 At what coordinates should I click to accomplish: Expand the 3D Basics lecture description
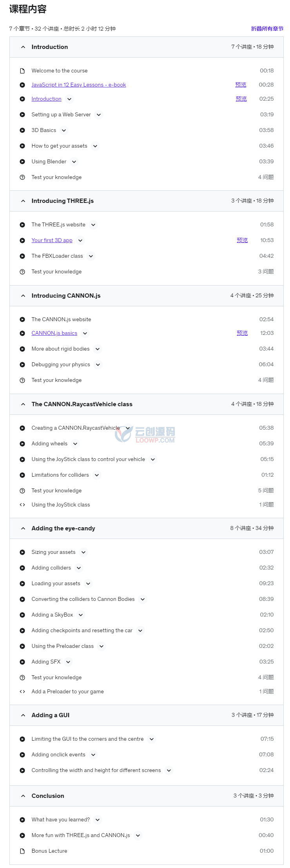pos(64,130)
